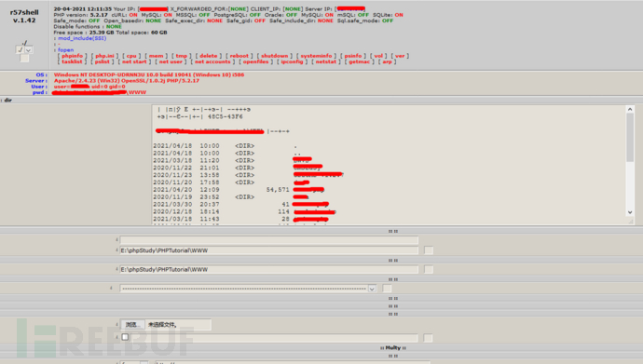Open the phpinfo link
Image resolution: width=643 pixels, height=364 pixels.
click(x=72, y=56)
